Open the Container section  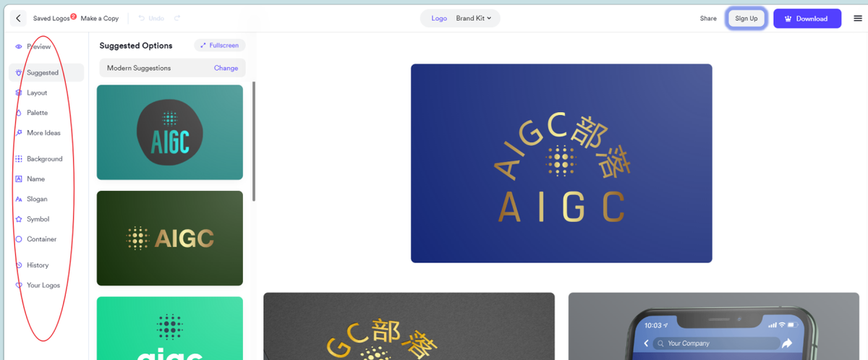41,239
